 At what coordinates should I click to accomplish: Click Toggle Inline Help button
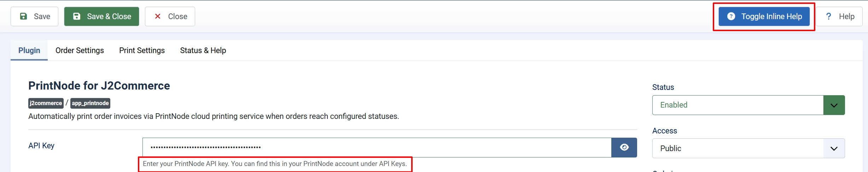[x=764, y=16]
